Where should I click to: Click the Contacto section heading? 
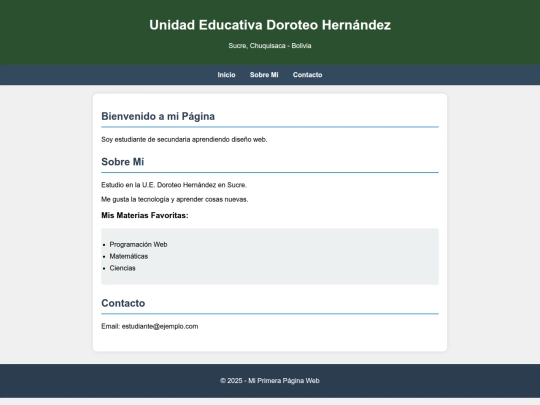tap(123, 303)
